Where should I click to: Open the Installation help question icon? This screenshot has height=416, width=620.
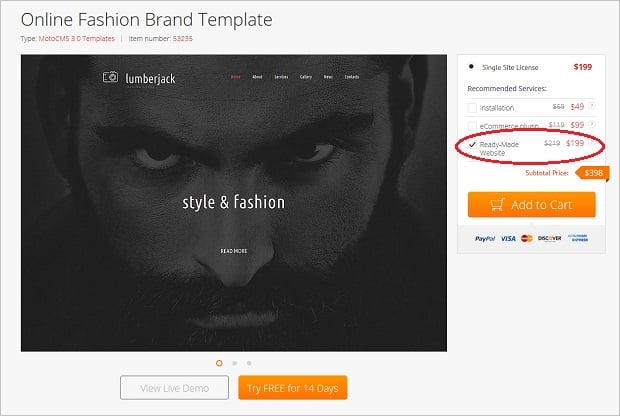click(x=591, y=105)
